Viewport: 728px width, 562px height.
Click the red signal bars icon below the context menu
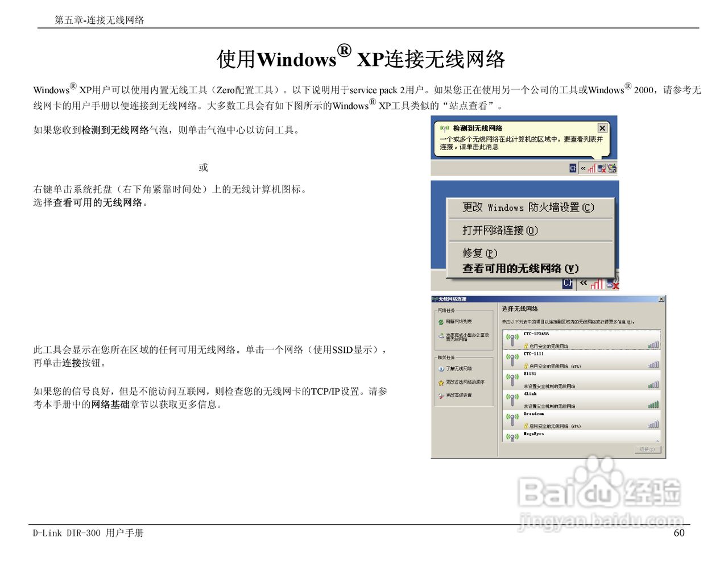coord(597,284)
